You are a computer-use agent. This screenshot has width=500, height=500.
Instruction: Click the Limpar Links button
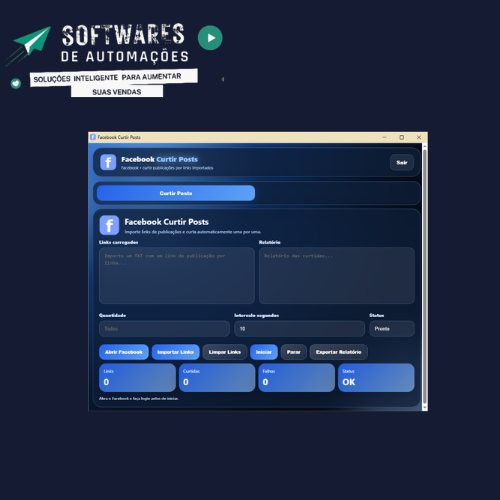225,352
